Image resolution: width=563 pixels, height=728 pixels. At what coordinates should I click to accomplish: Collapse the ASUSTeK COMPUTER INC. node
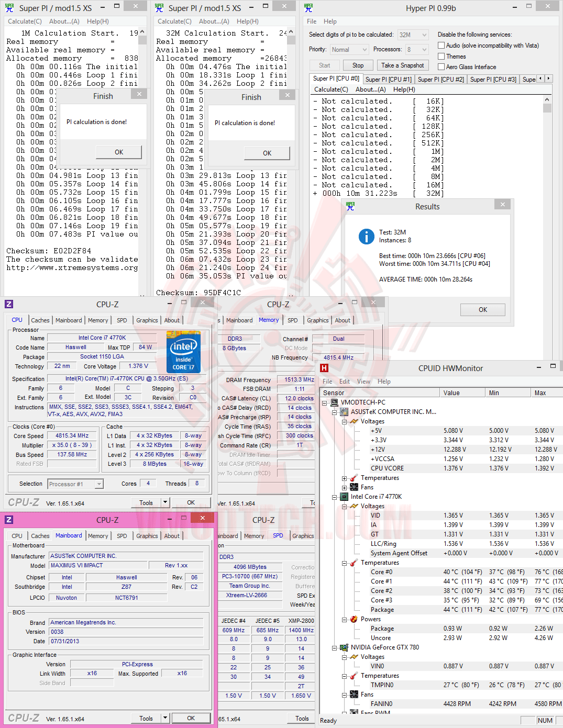(x=334, y=412)
